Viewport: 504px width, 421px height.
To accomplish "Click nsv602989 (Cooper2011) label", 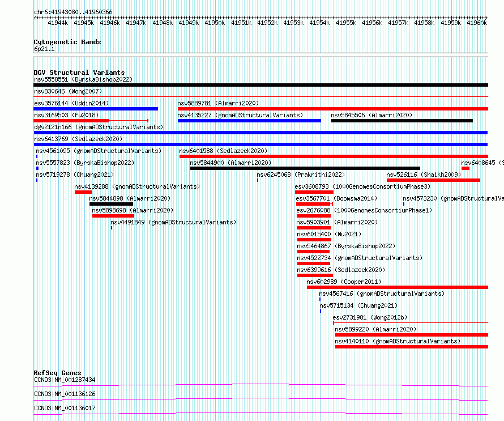I will [344, 282].
